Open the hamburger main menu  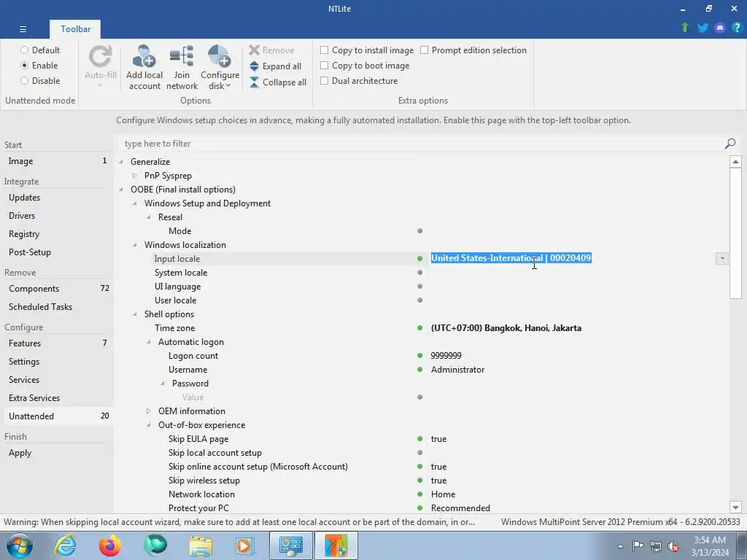23,29
